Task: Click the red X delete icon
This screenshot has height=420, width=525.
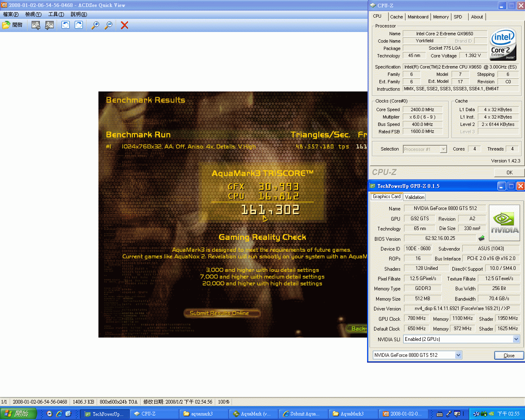Action: (125, 25)
